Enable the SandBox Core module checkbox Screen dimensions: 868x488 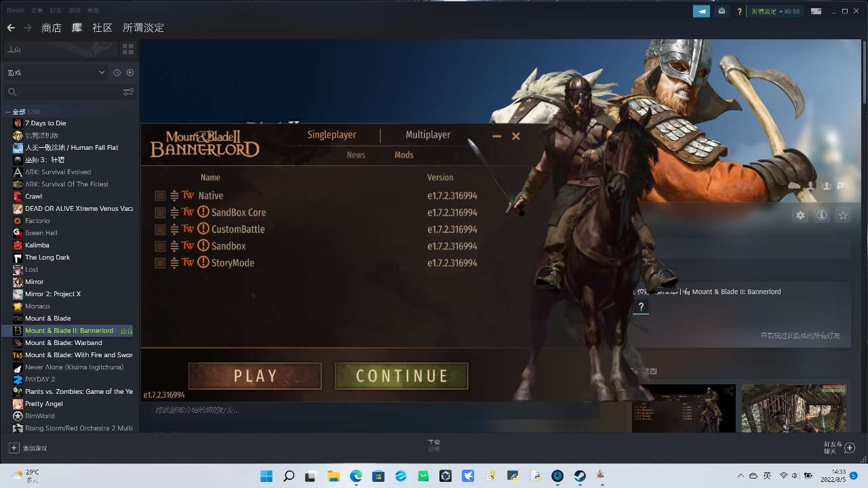coord(160,212)
